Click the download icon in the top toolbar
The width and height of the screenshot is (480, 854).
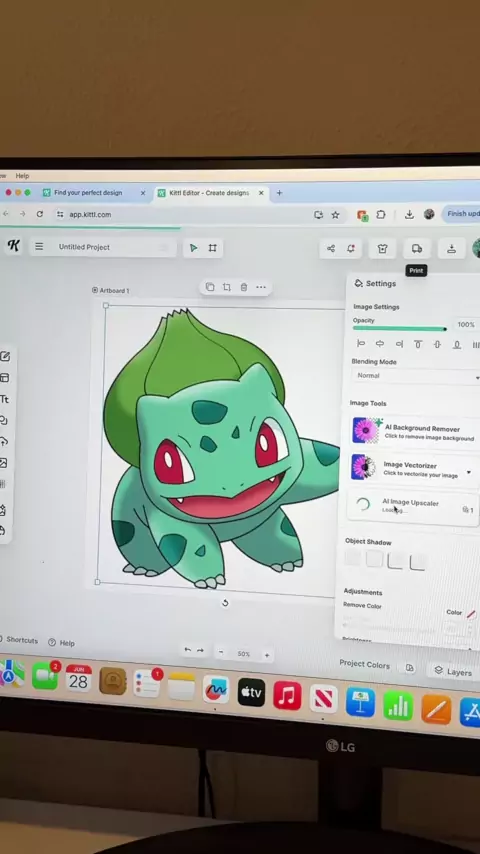(451, 249)
